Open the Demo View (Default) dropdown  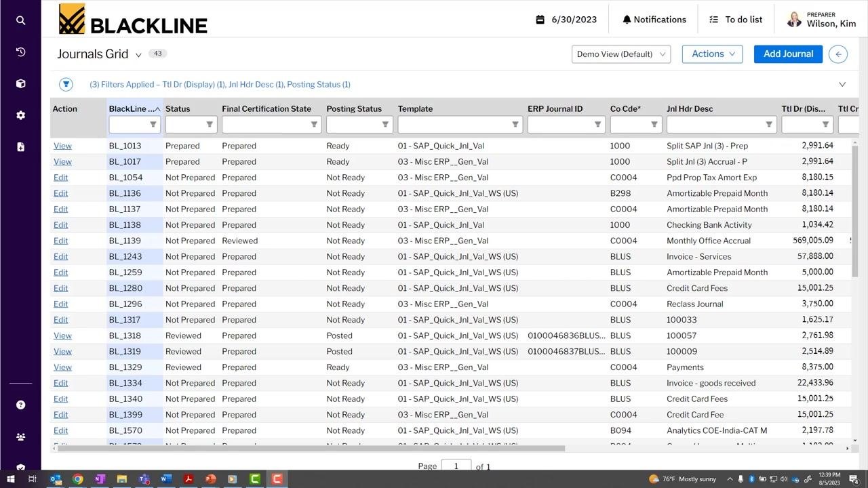[621, 54]
